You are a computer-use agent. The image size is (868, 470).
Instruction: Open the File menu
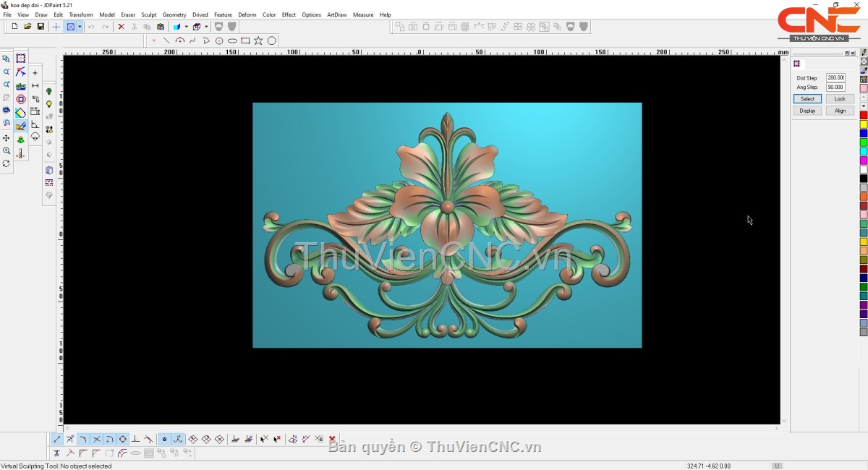[7, 14]
